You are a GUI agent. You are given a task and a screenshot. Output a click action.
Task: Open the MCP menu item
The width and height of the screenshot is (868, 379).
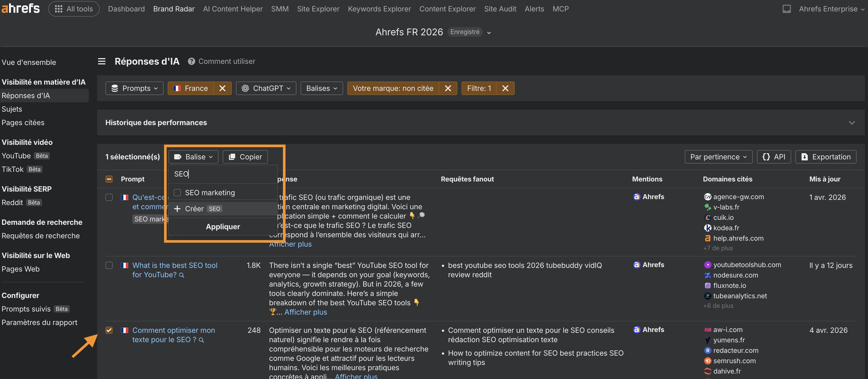(560, 9)
